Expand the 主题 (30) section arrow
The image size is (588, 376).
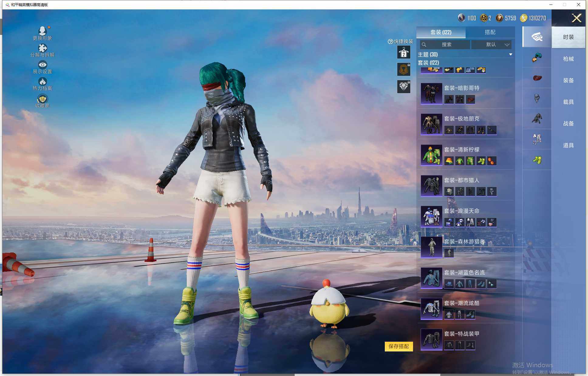(x=511, y=55)
